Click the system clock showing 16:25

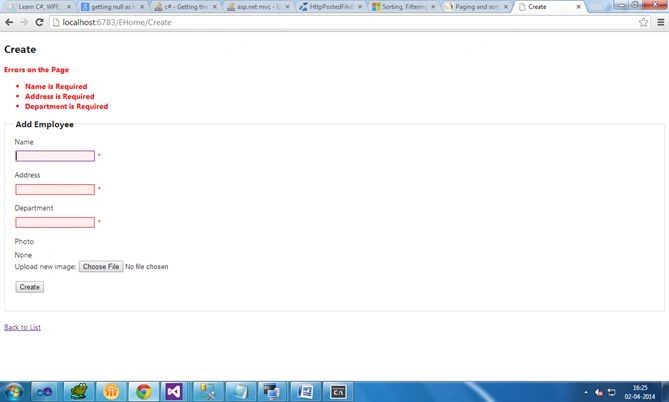640,392
